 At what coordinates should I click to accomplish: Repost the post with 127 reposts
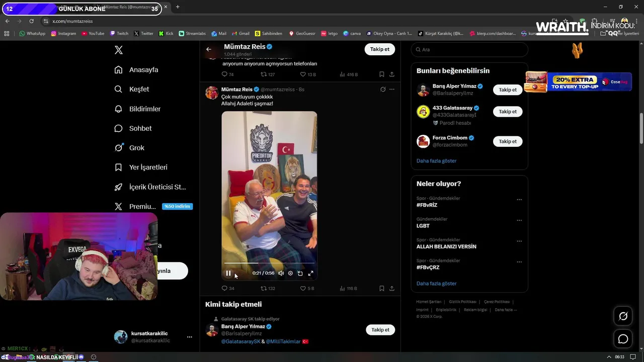click(268, 74)
